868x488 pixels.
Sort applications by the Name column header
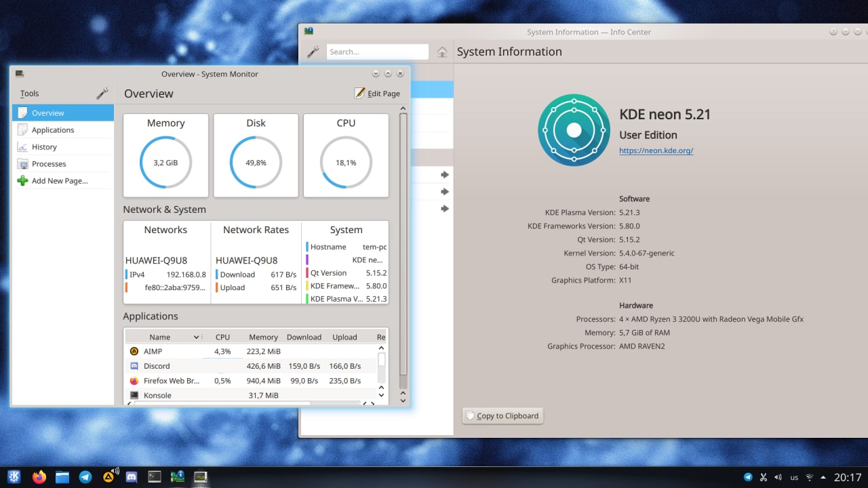click(x=164, y=337)
